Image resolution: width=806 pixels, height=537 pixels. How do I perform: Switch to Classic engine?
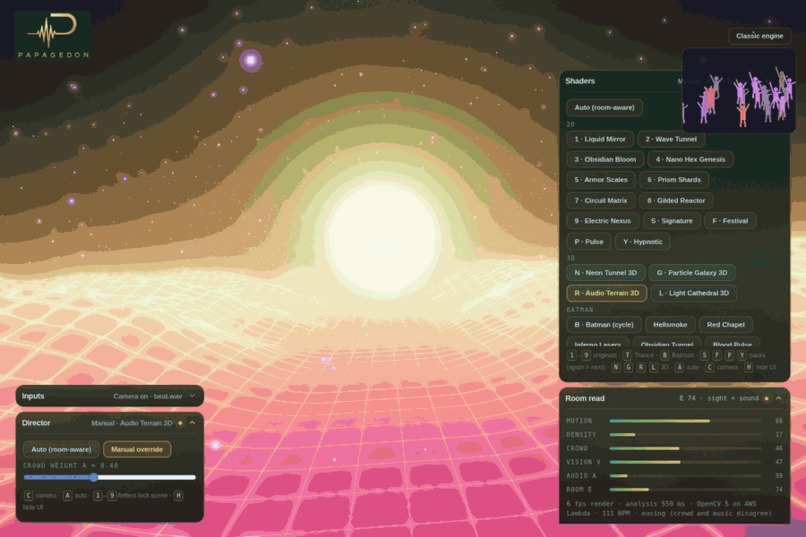[x=759, y=36]
